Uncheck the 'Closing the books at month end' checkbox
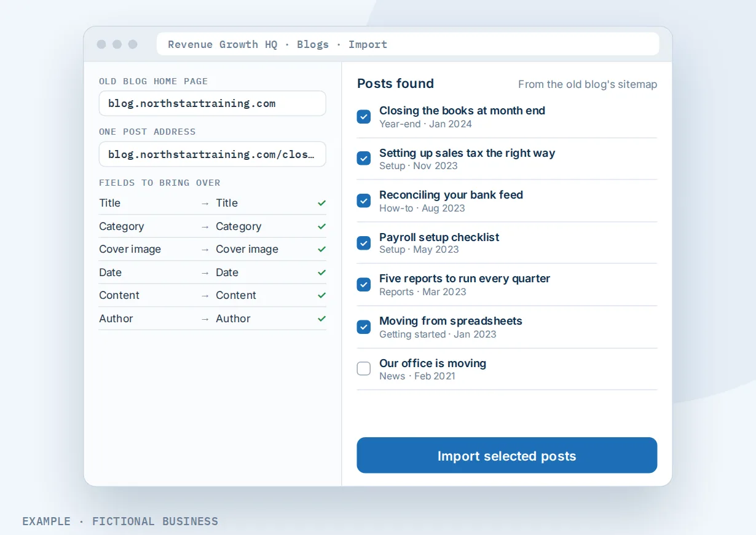Viewport: 756px width, 535px height. coord(364,117)
